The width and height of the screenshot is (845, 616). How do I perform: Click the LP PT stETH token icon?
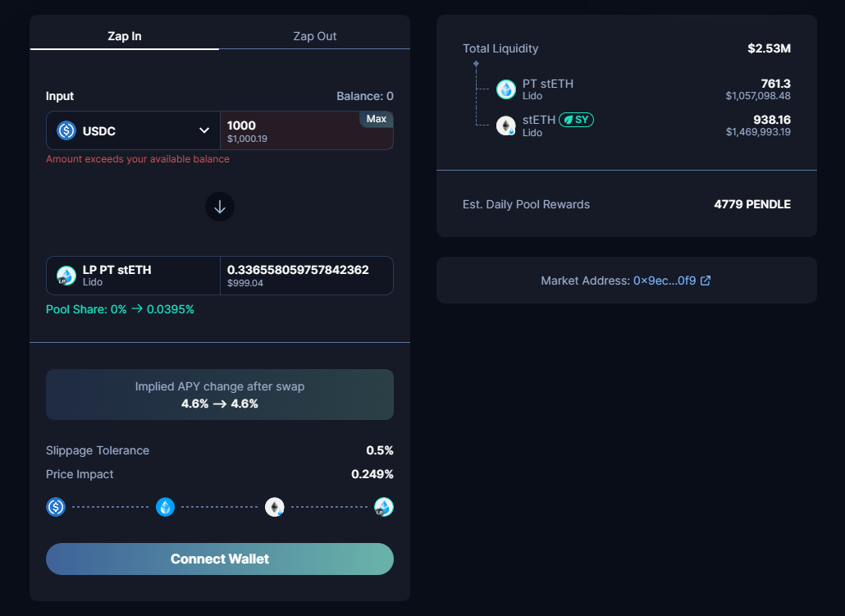pos(66,276)
